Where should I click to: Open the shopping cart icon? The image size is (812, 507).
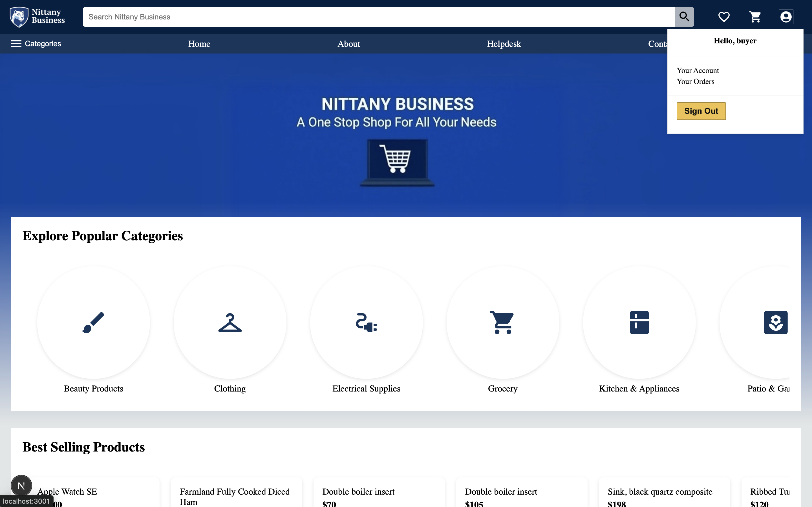click(755, 17)
